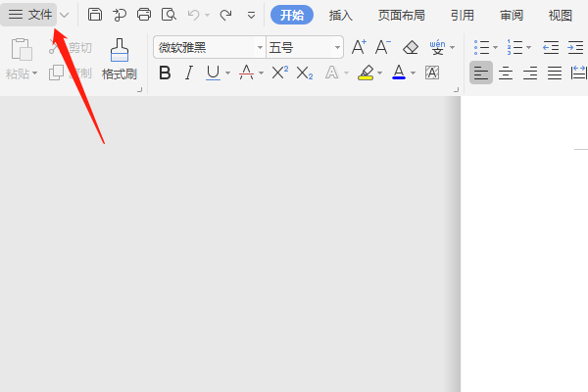The image size is (588, 392).
Task: Toggle strikethrough A formatting
Action: [246, 73]
